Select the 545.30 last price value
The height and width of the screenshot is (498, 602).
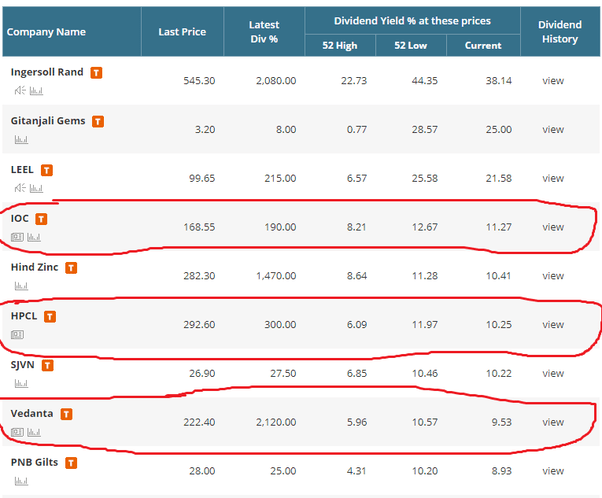(199, 81)
